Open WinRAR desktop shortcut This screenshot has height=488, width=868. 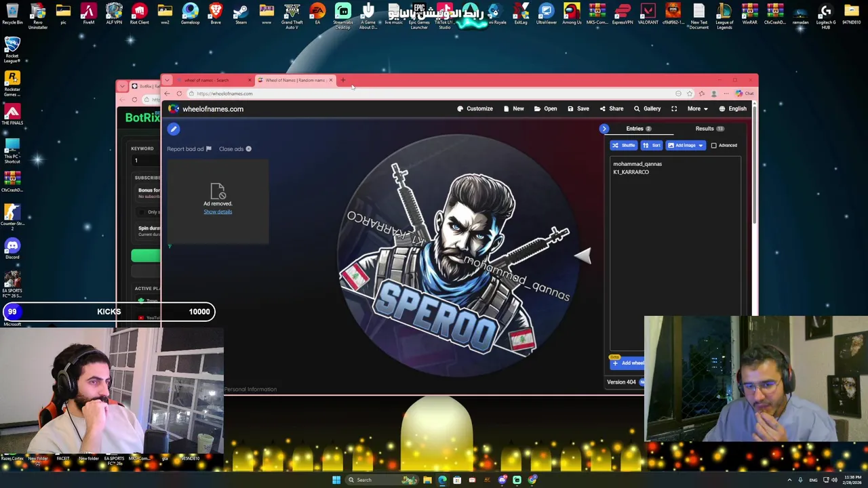749,14
